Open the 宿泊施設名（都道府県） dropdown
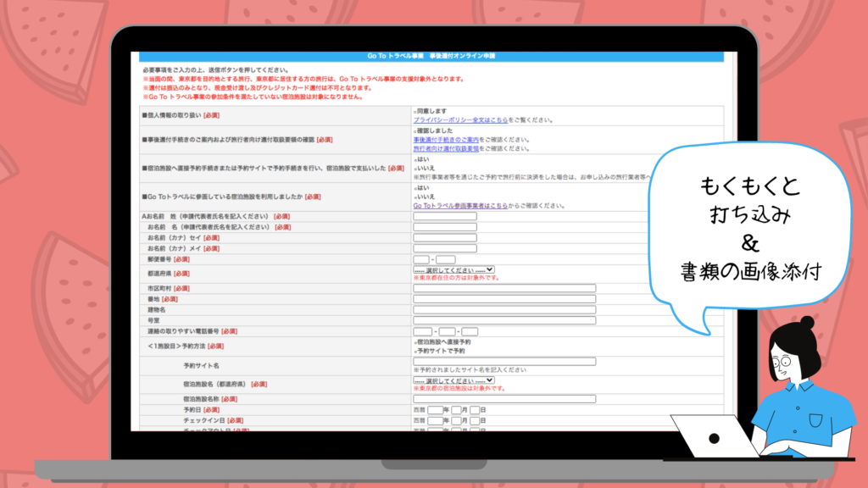 tap(453, 380)
